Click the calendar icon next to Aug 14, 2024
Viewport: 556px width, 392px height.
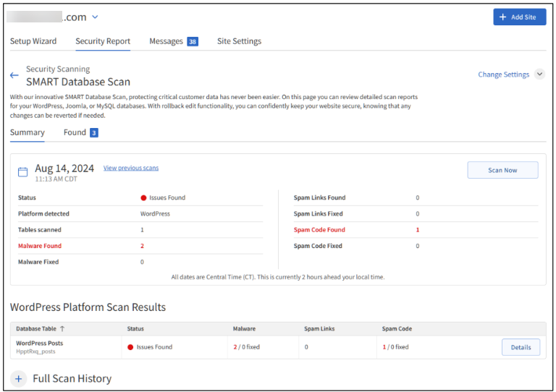pos(23,172)
